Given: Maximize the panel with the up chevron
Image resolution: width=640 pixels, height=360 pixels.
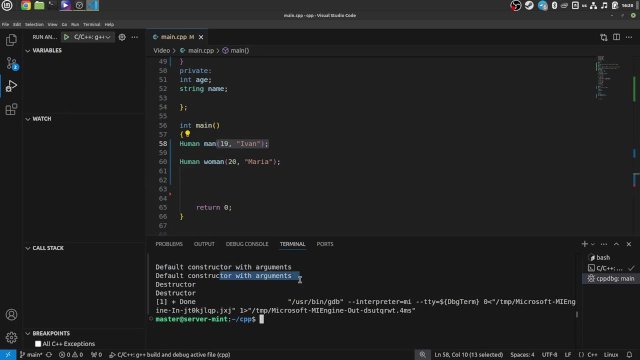Looking at the screenshot, I should coord(616,244).
